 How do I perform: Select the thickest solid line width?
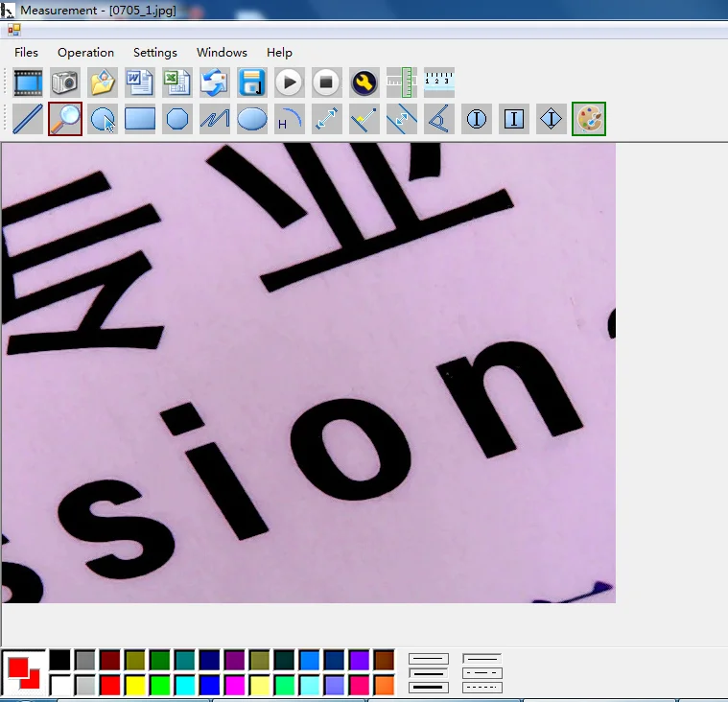[429, 688]
